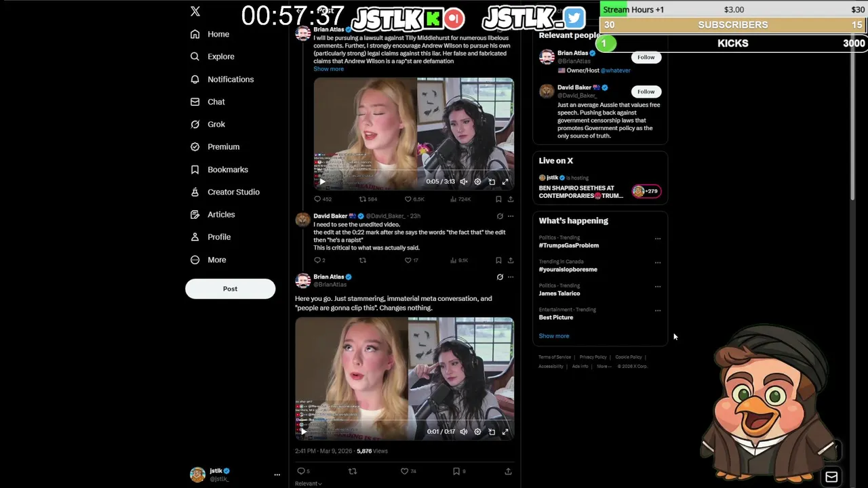Mute the second video's volume
The width and height of the screenshot is (868, 488).
464,432
